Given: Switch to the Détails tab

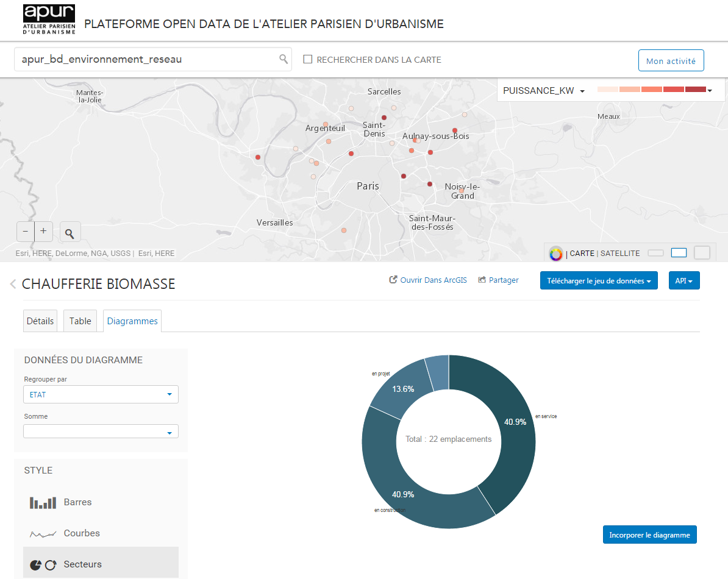Looking at the screenshot, I should (40, 321).
